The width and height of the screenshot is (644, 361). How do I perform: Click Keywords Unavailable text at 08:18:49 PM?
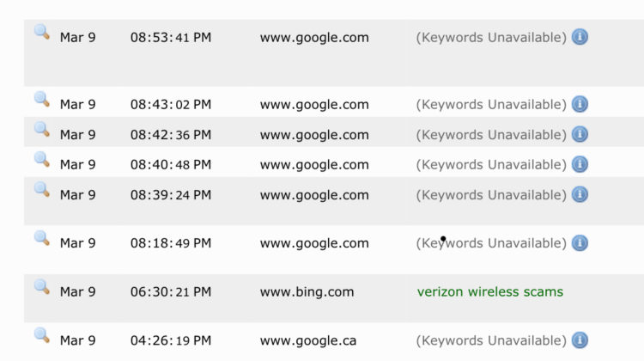click(x=491, y=243)
